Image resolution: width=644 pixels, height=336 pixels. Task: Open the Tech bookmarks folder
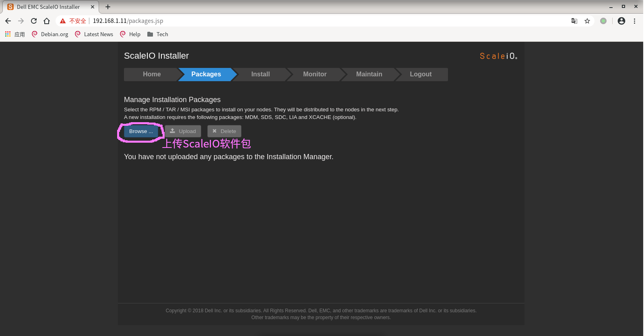[157, 34]
